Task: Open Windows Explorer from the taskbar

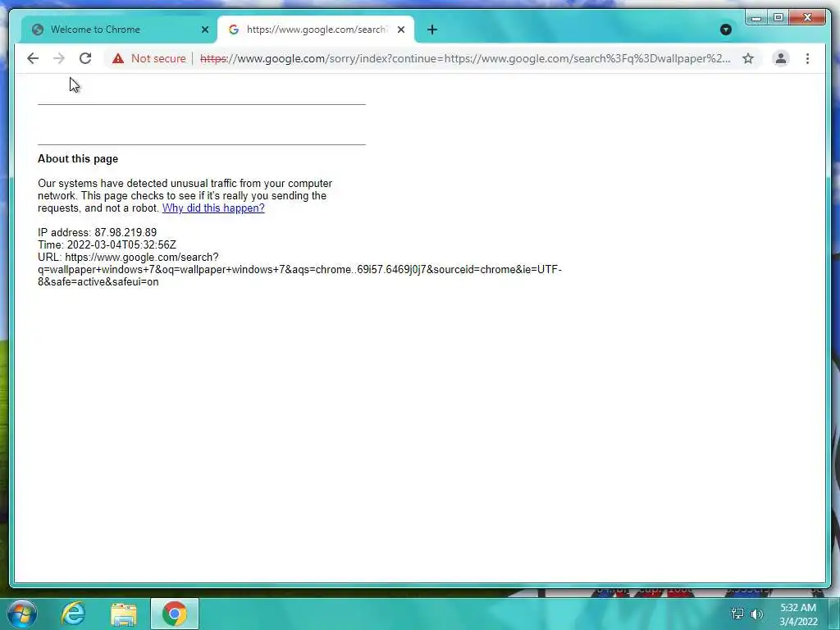Action: [x=124, y=614]
